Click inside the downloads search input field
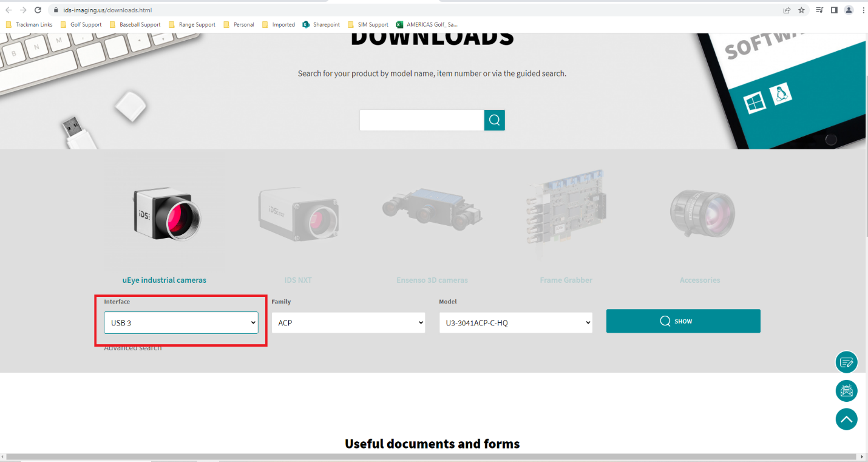This screenshot has width=868, height=462. pos(421,120)
